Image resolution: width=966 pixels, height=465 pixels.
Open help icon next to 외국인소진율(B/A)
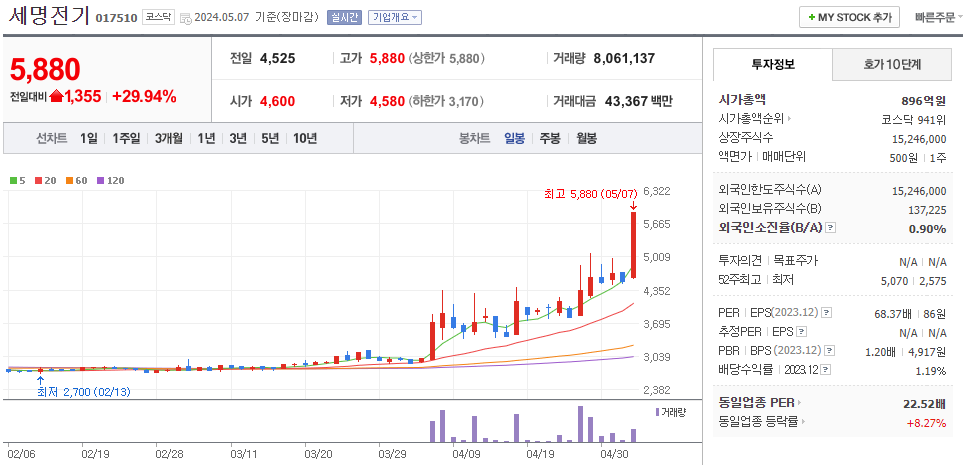(830, 228)
